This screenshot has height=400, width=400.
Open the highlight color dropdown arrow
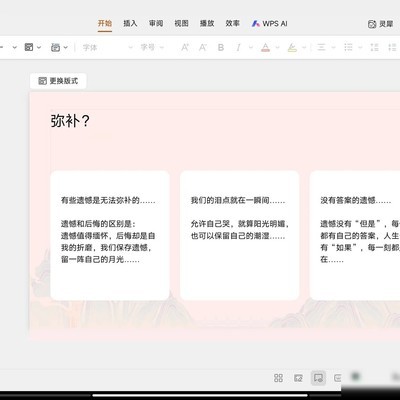pyautogui.click(x=304, y=48)
